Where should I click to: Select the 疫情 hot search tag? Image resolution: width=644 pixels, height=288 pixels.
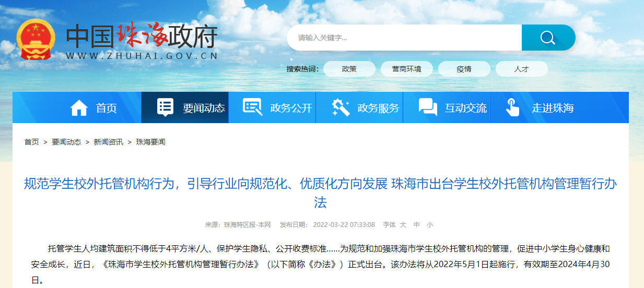click(x=464, y=69)
